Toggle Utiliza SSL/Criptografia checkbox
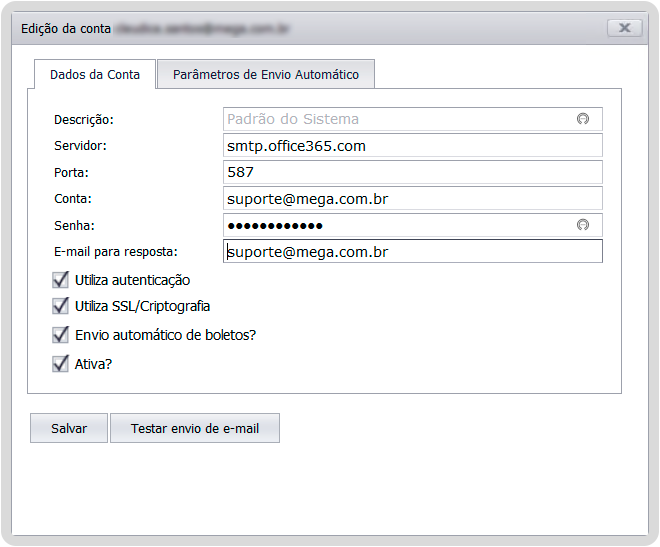Screen dimensions: 660x547 point(61,306)
